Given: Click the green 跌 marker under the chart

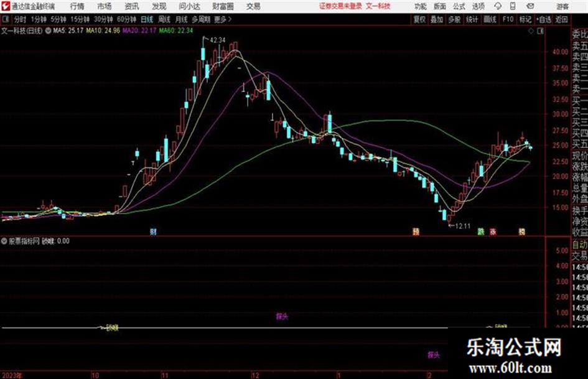Looking at the screenshot, I should (x=481, y=232).
